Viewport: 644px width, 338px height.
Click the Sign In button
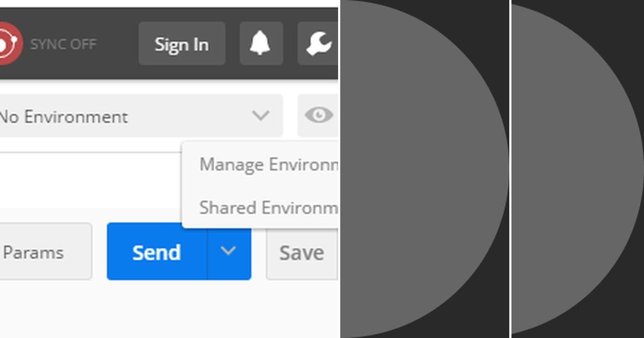tap(182, 43)
